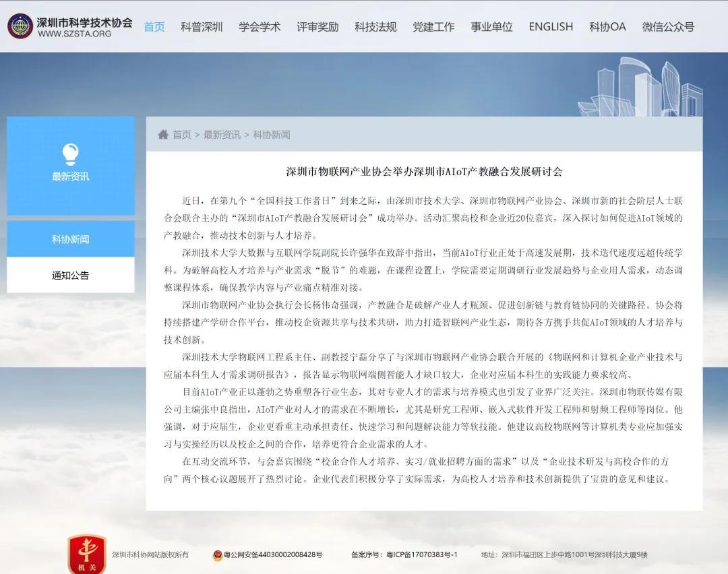Open the 学会学术 menu
Viewport: 728px width, 574px height.
(x=260, y=27)
